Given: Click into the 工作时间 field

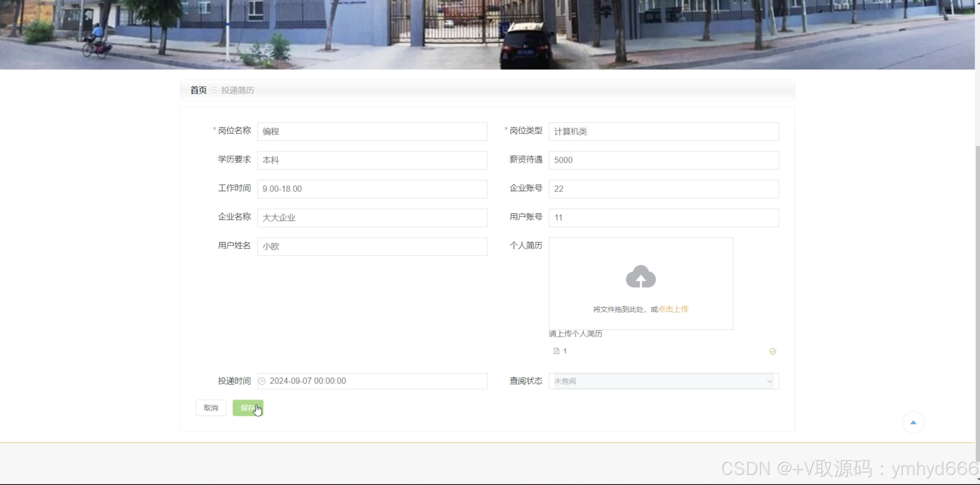Looking at the screenshot, I should point(372,189).
